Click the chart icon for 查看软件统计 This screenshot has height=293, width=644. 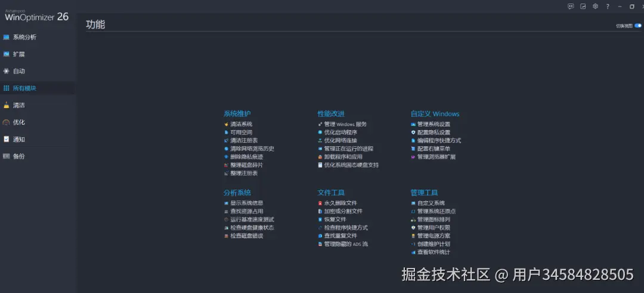413,252
